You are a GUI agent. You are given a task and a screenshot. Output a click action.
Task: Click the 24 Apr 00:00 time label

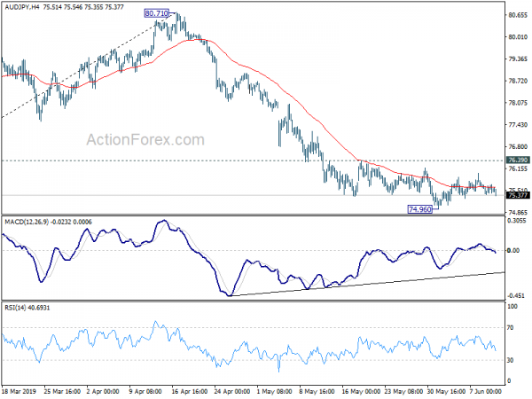(232, 391)
